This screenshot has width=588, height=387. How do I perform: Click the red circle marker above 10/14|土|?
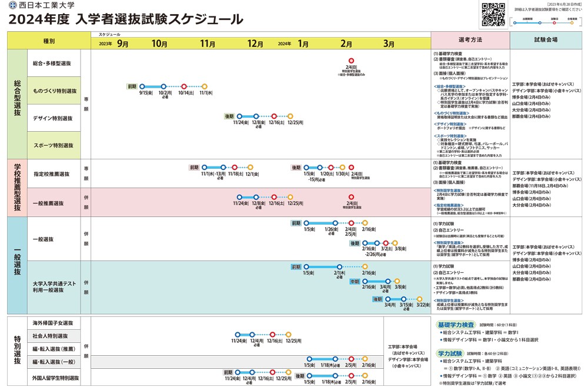[x=183, y=86]
